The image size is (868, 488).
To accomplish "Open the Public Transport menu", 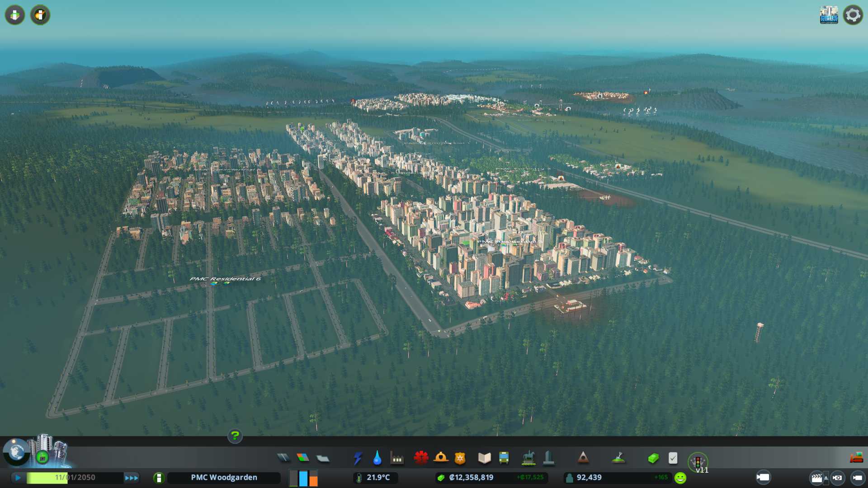I will pyautogui.click(x=504, y=458).
